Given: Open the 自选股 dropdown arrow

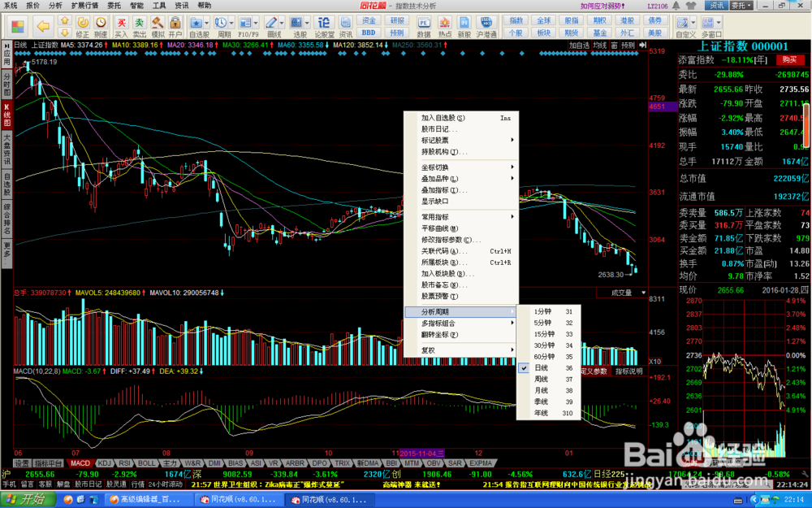Looking at the screenshot, I should click(206, 23).
